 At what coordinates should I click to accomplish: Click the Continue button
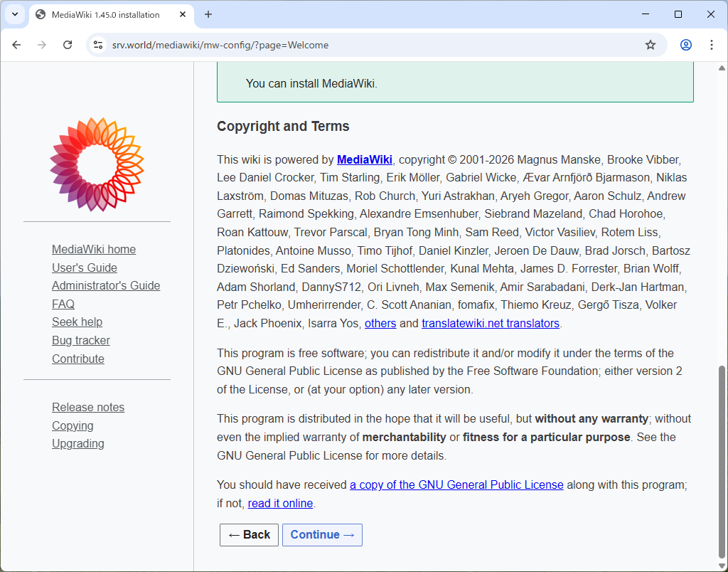pos(322,535)
